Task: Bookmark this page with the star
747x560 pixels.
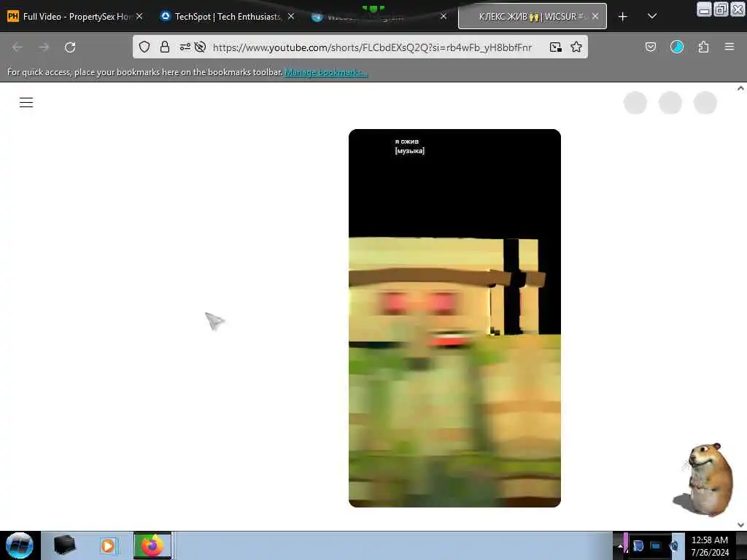Action: (x=576, y=47)
